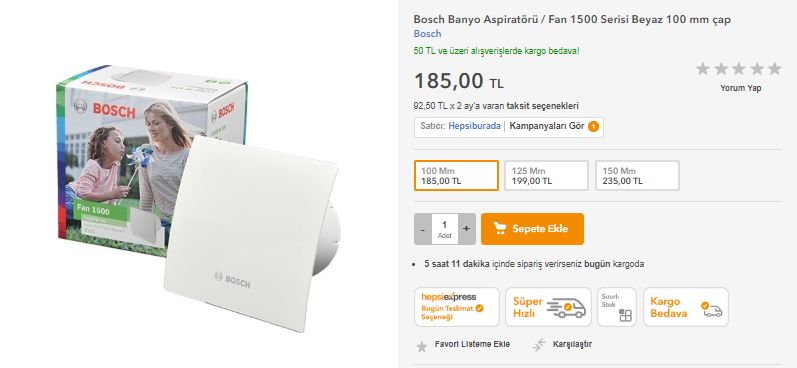Open the Bosch brand link
Screen dimensions: 797x368
pos(427,34)
